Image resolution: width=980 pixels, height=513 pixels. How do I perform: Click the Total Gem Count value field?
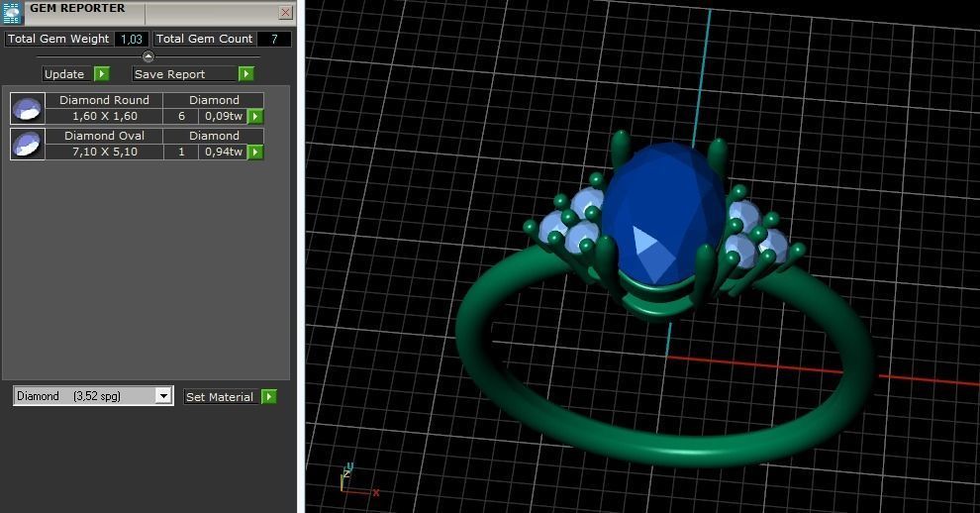(274, 39)
